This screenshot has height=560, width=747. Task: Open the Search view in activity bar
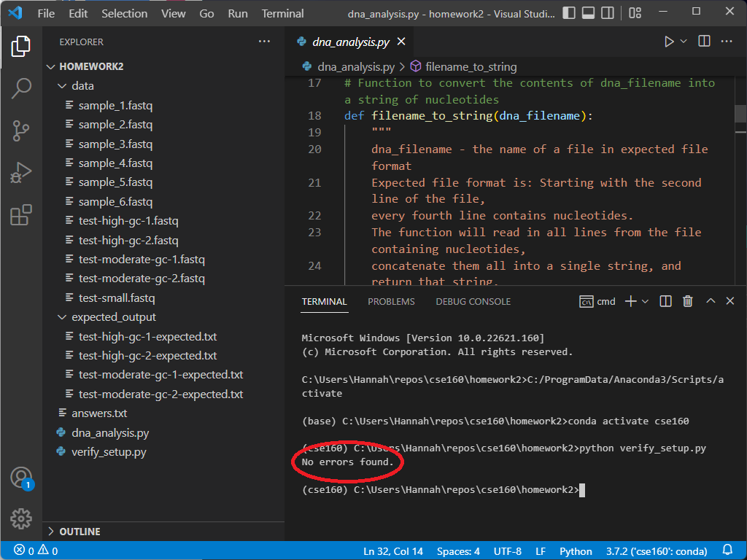tap(21, 88)
